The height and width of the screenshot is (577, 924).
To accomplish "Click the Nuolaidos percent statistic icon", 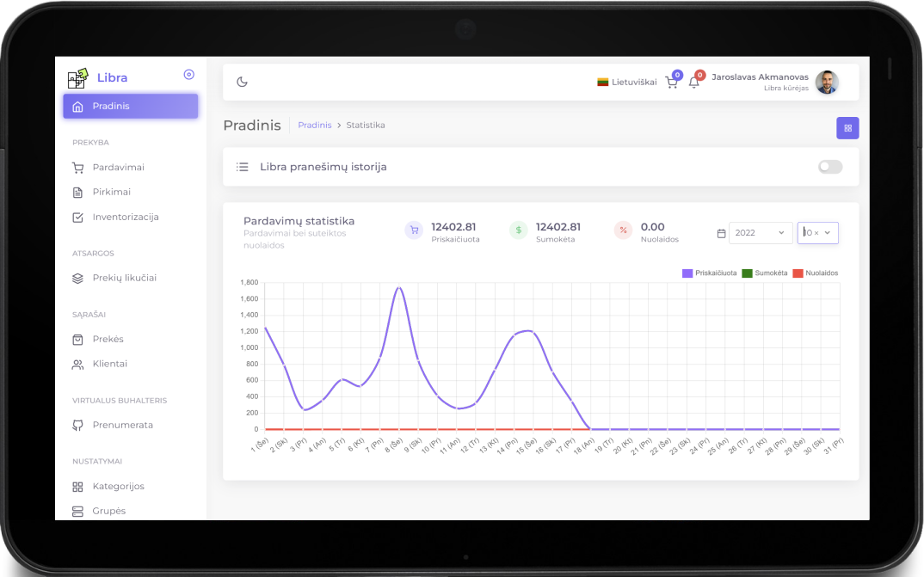I will point(623,230).
